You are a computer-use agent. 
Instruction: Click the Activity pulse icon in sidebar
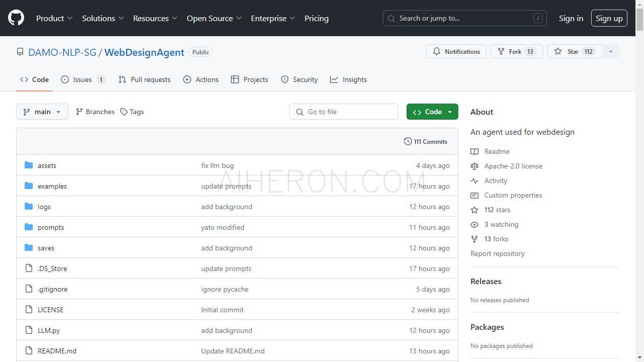point(474,180)
